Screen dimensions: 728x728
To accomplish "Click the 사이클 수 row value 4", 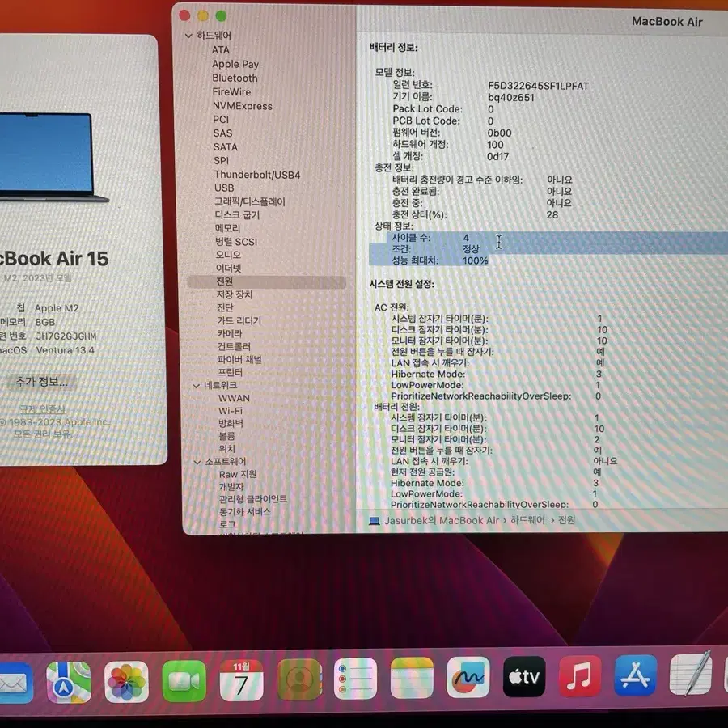I will click(x=466, y=238).
